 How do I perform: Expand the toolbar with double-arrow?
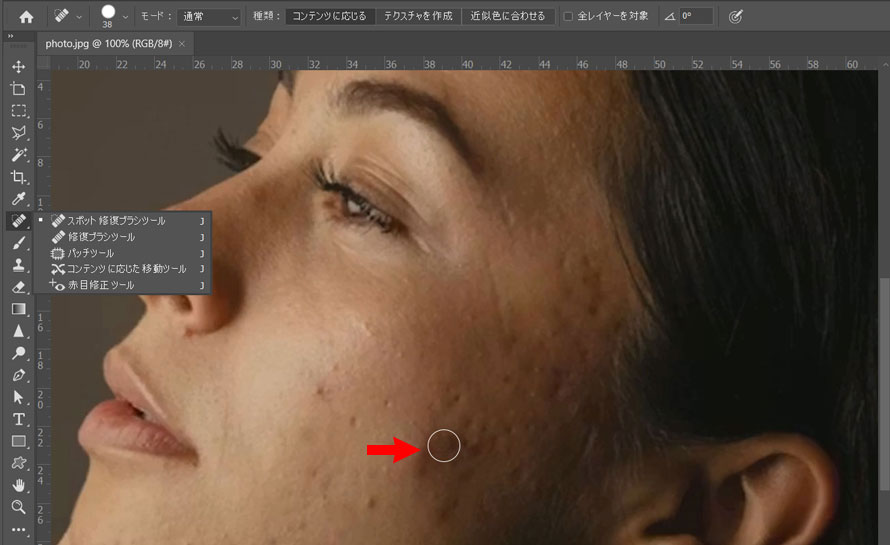[x=10, y=36]
